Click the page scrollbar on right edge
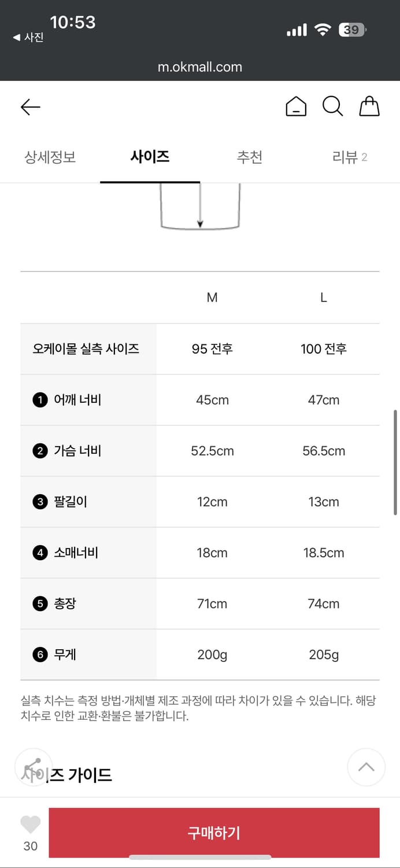400x868 pixels. (395, 463)
